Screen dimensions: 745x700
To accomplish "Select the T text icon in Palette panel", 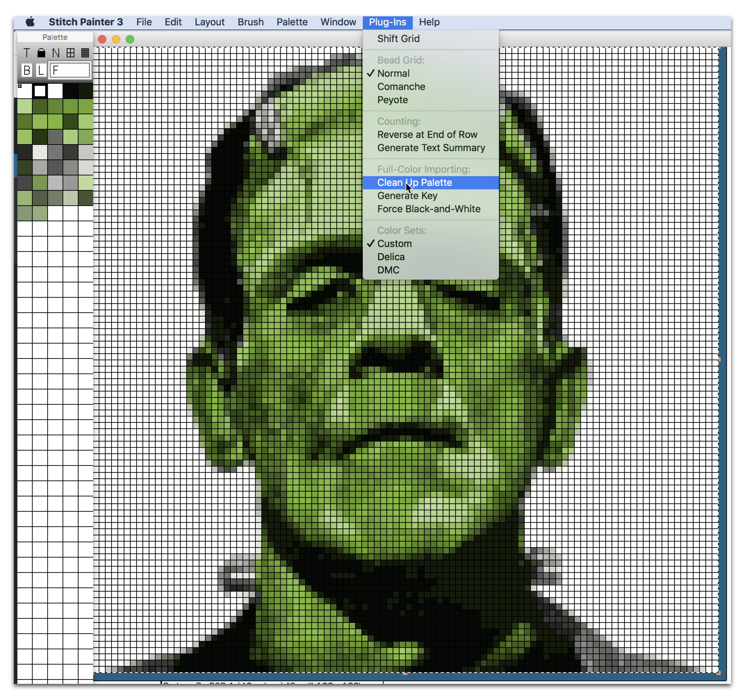I will pos(26,53).
